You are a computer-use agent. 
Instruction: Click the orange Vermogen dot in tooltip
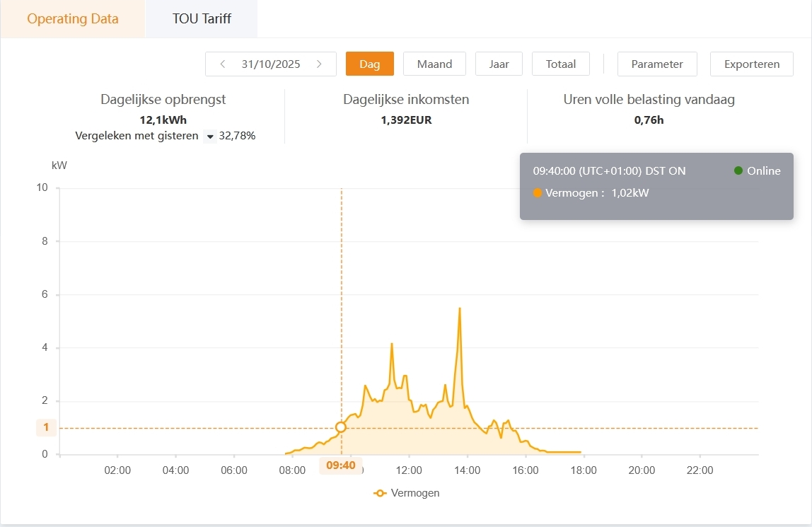(x=538, y=193)
